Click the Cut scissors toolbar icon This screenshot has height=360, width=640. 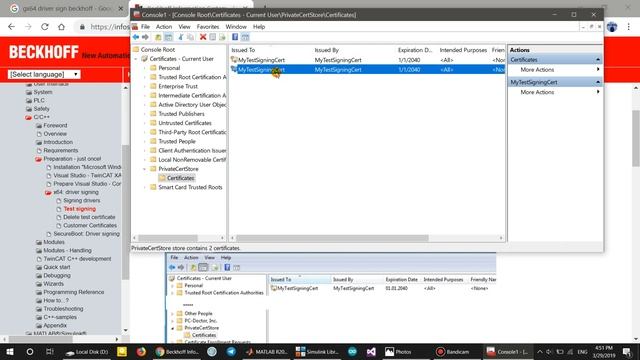pos(181,37)
